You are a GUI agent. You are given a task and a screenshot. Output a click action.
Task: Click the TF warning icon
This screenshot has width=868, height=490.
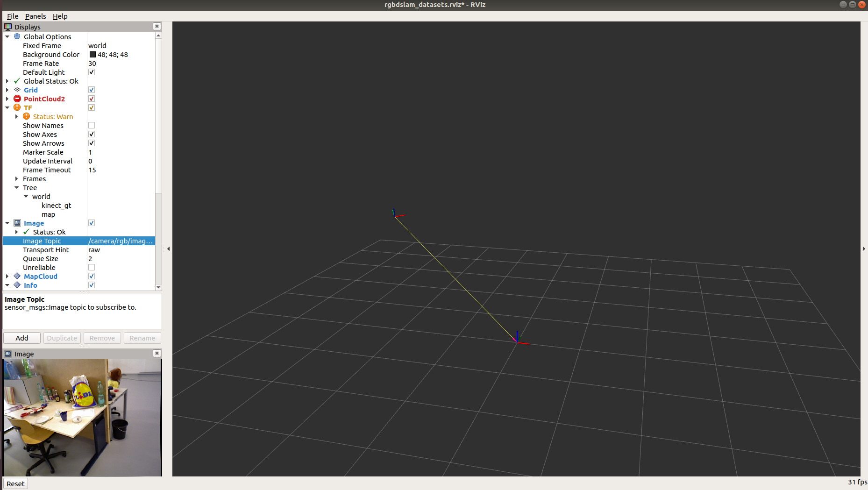pyautogui.click(x=17, y=107)
